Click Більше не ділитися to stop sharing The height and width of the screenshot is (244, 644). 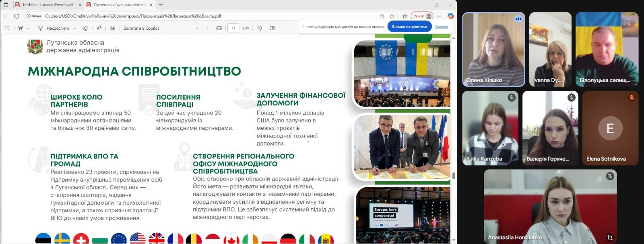[x=409, y=27]
